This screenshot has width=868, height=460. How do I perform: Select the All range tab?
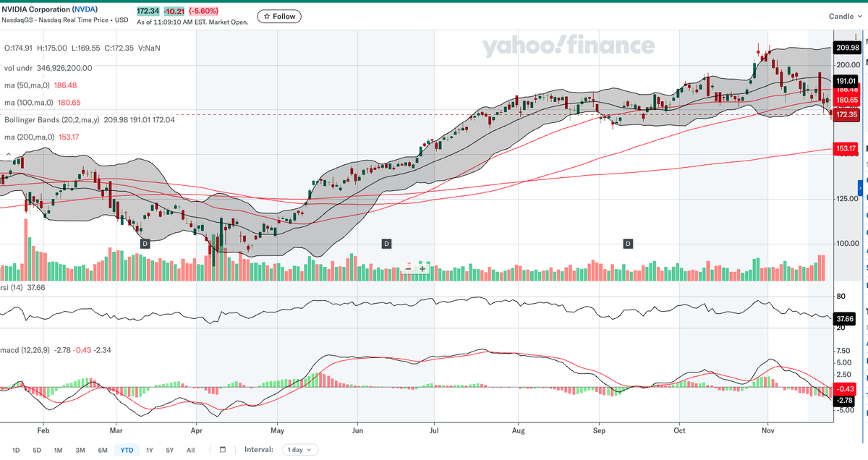(x=191, y=450)
